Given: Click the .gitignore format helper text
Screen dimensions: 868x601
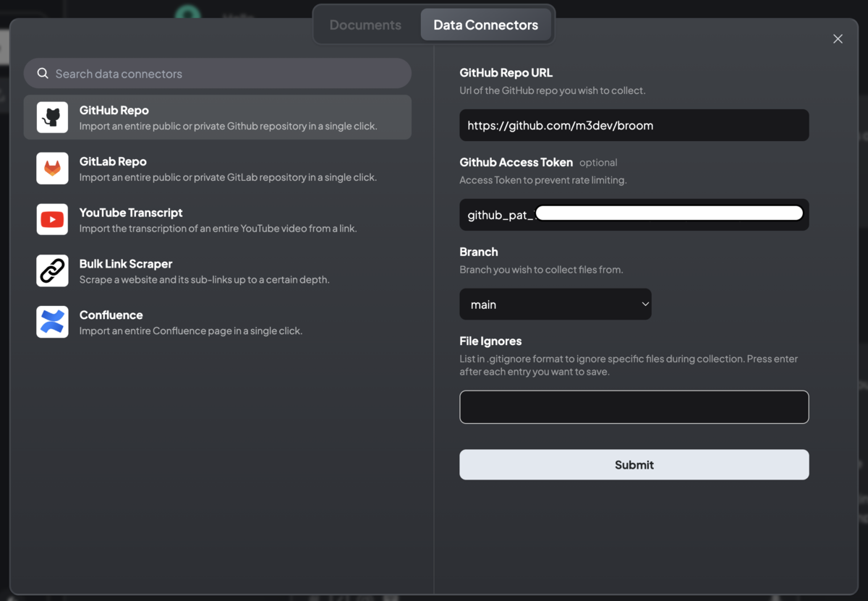Looking at the screenshot, I should 629,366.
